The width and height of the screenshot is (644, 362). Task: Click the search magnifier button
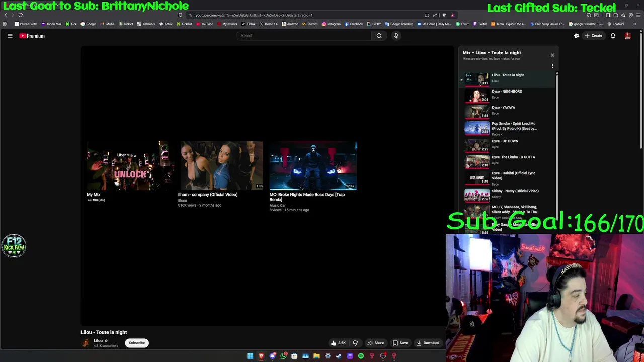point(379,36)
